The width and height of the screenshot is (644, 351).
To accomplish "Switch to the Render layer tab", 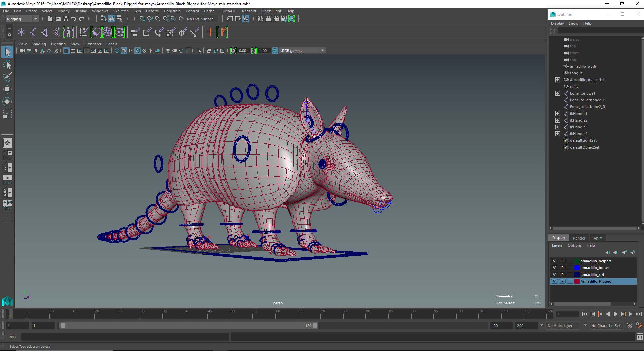I will 579,238.
